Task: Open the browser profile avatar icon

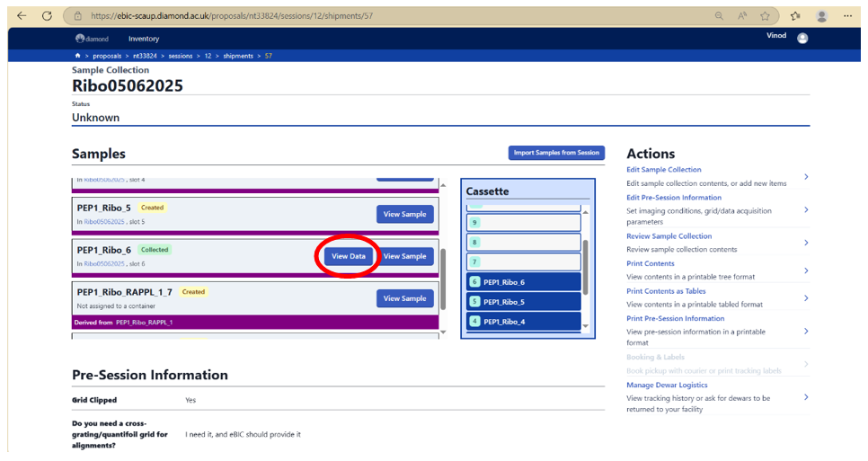Action: 822,16
